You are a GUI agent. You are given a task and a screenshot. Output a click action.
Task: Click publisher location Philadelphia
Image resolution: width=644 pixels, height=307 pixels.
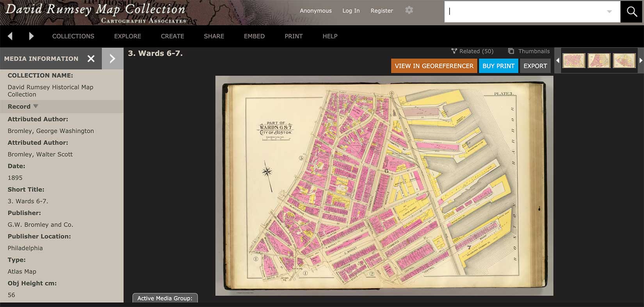[25, 248]
